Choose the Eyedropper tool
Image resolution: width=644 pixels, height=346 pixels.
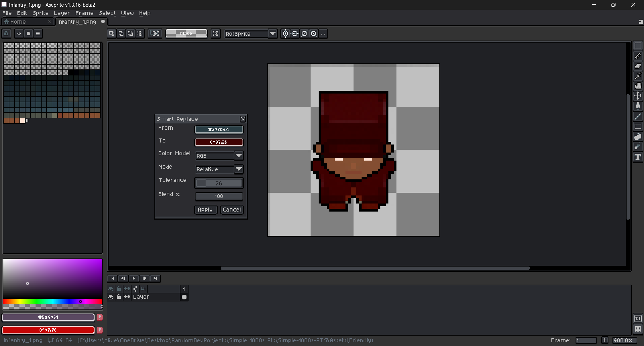click(638, 76)
